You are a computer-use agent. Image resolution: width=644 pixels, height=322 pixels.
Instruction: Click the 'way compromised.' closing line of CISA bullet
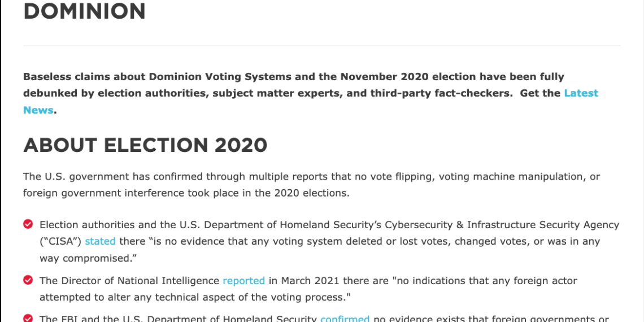(88, 258)
